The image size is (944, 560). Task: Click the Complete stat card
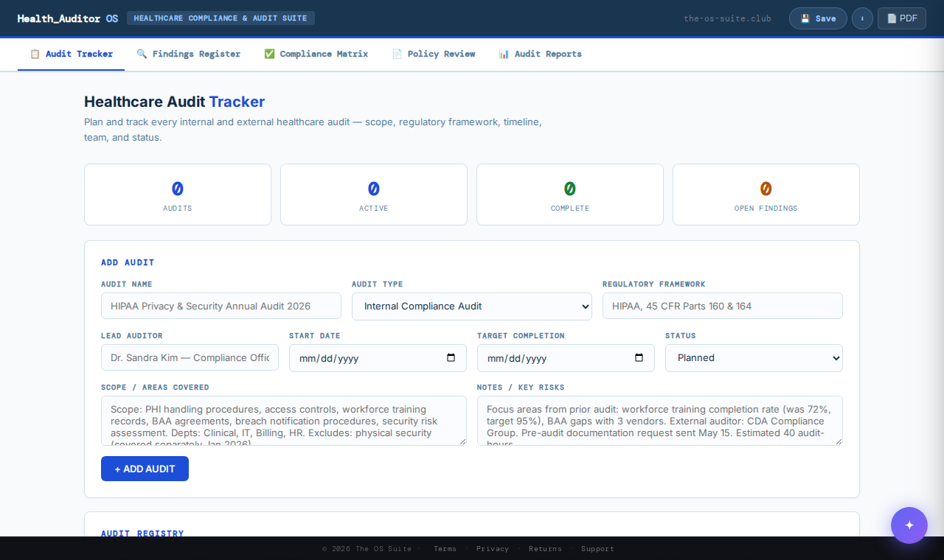(x=570, y=195)
